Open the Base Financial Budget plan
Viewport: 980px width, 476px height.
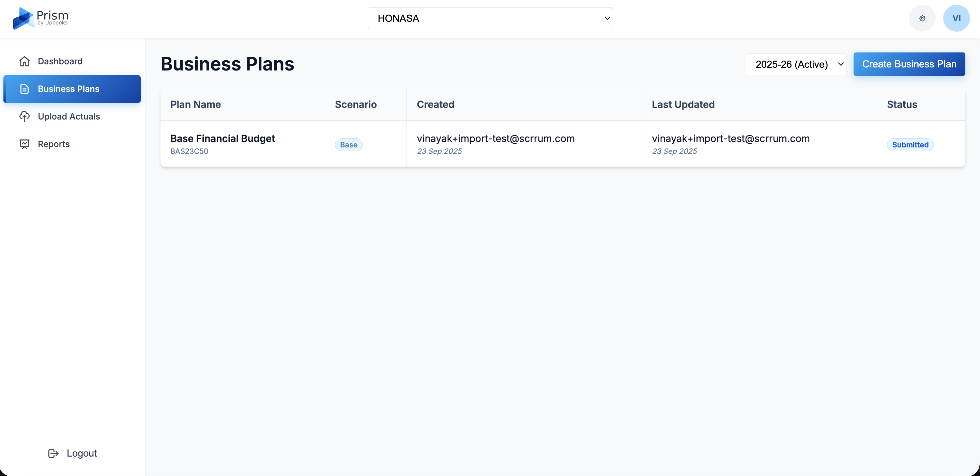(223, 138)
